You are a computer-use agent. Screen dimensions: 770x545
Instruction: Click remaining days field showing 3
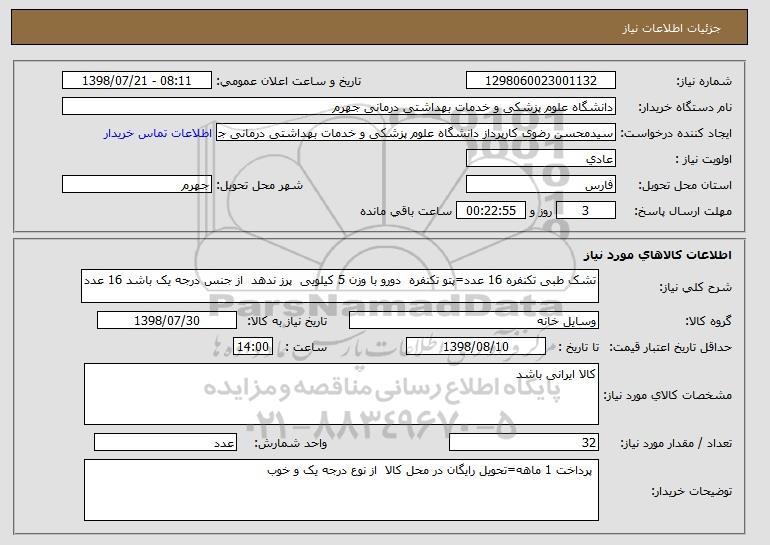pyautogui.click(x=585, y=211)
